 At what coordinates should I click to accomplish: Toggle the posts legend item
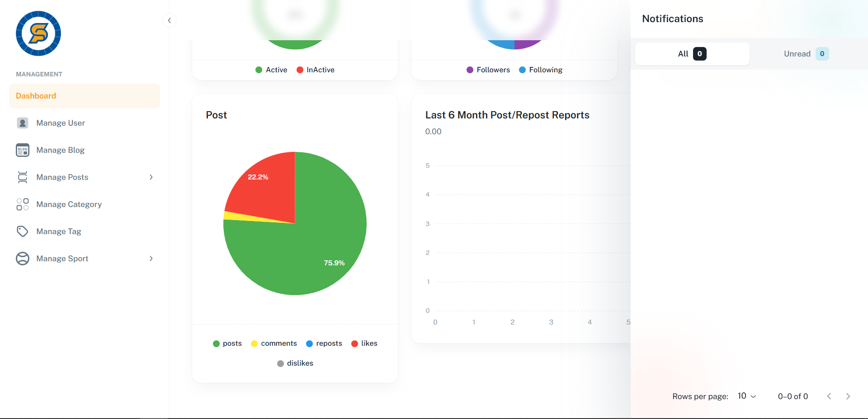(227, 344)
